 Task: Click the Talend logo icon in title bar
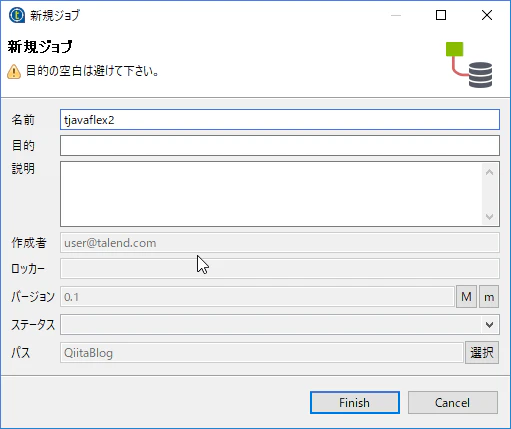(17, 15)
